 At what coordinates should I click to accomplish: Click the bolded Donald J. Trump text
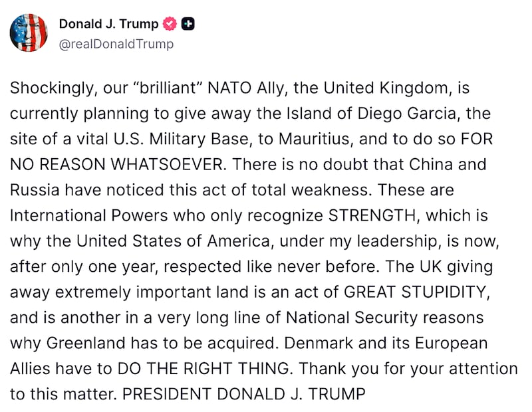coord(109,23)
